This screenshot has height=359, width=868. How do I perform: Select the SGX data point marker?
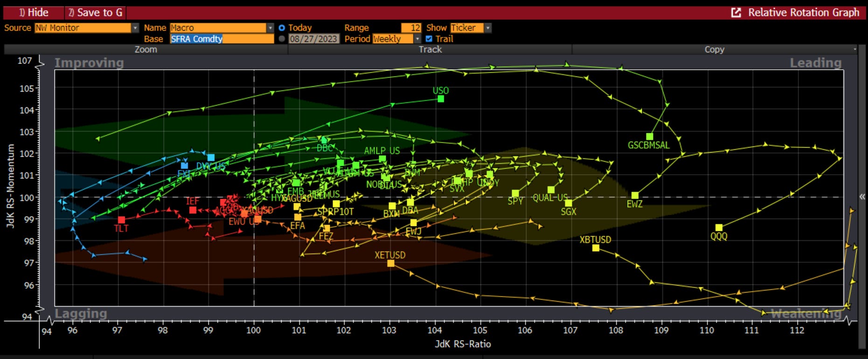pyautogui.click(x=569, y=203)
